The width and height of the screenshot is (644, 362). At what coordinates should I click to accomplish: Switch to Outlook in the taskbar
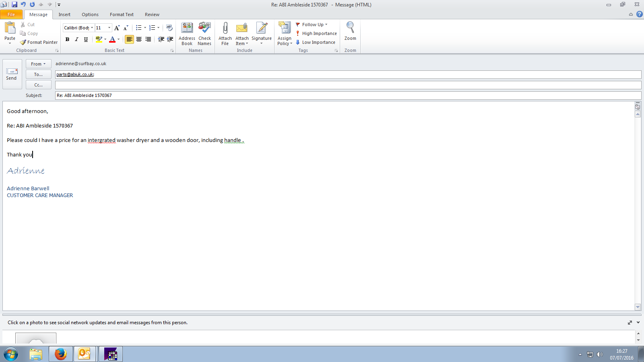tap(85, 354)
